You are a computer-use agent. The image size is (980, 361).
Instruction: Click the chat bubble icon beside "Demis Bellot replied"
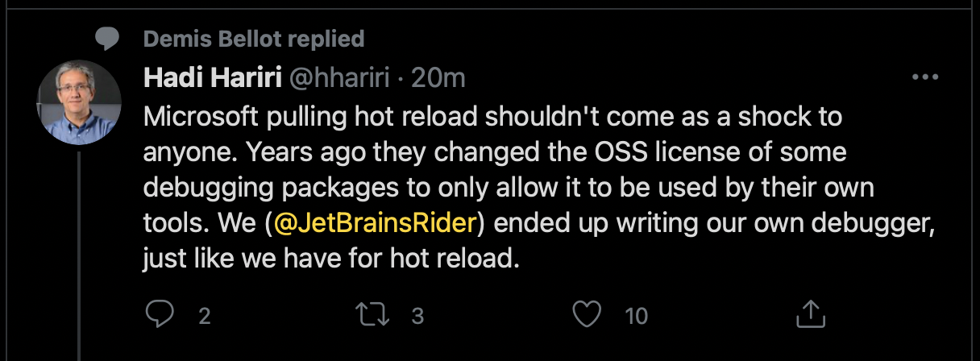pyautogui.click(x=106, y=37)
